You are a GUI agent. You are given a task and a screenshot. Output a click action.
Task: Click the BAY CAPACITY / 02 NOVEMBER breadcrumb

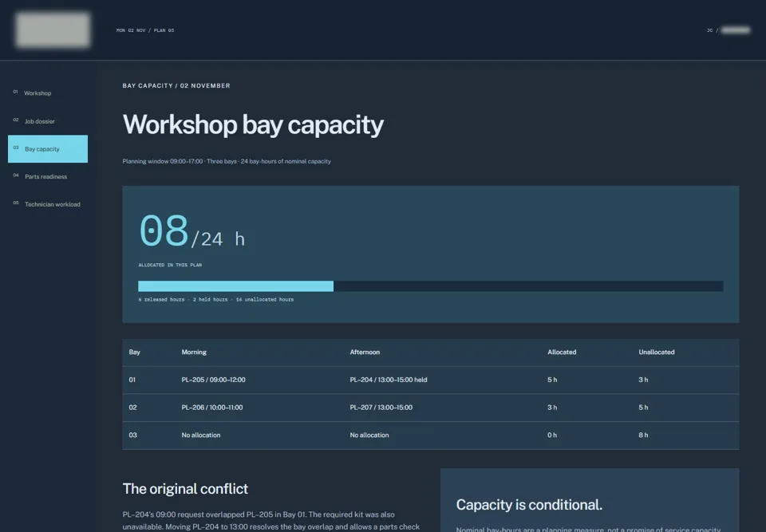(176, 85)
